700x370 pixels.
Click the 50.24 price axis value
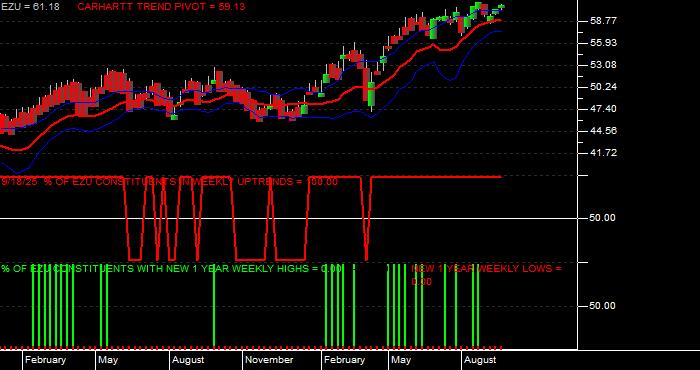pos(603,87)
